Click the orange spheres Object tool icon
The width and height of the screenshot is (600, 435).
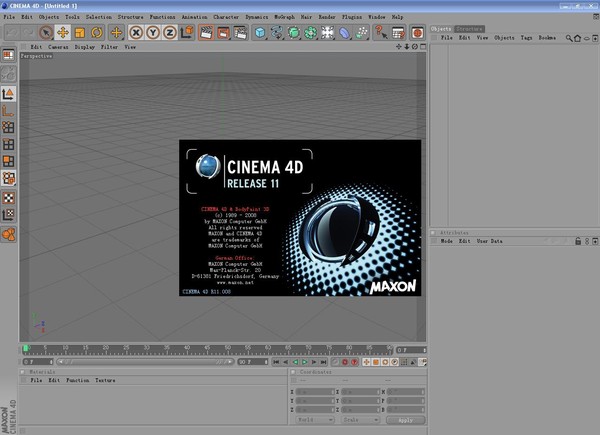[x=8, y=234]
